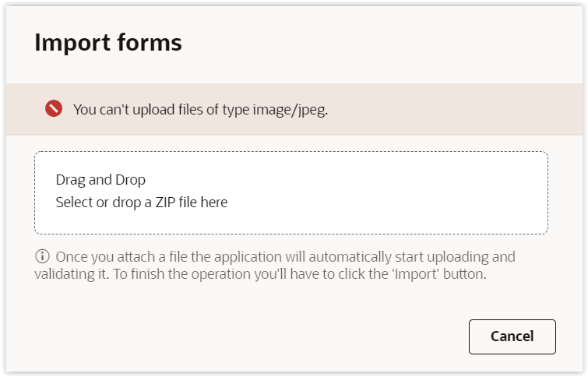Click the hint line starting 'validating it'

(260, 274)
